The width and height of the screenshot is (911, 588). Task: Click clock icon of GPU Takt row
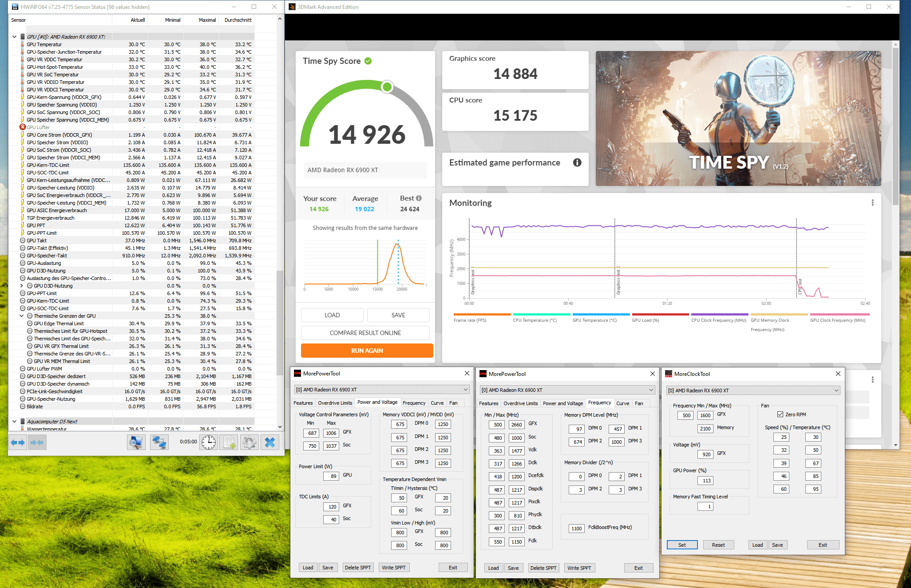click(x=23, y=241)
